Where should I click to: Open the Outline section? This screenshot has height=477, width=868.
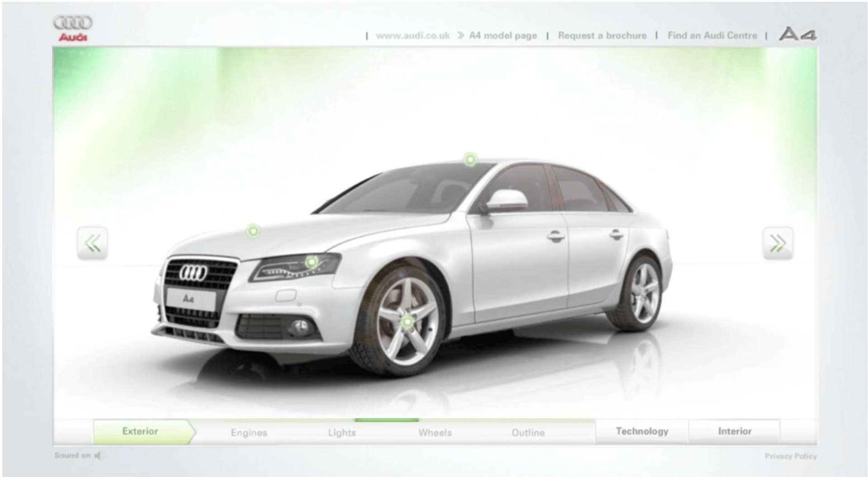(528, 433)
